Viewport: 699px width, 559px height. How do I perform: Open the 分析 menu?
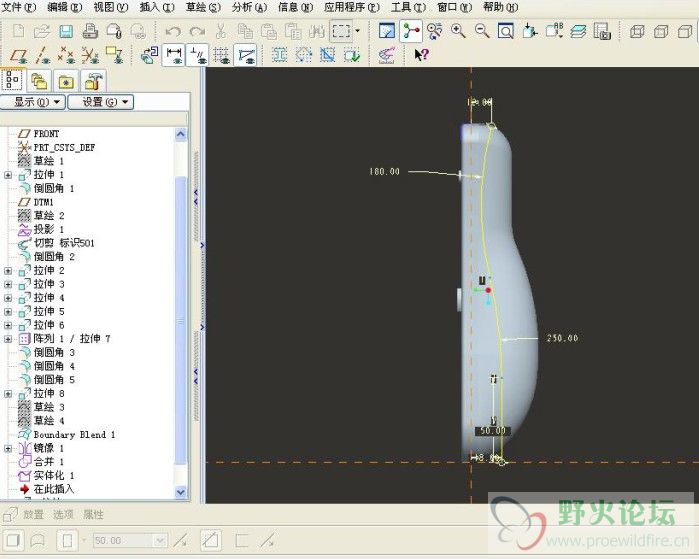point(249,7)
